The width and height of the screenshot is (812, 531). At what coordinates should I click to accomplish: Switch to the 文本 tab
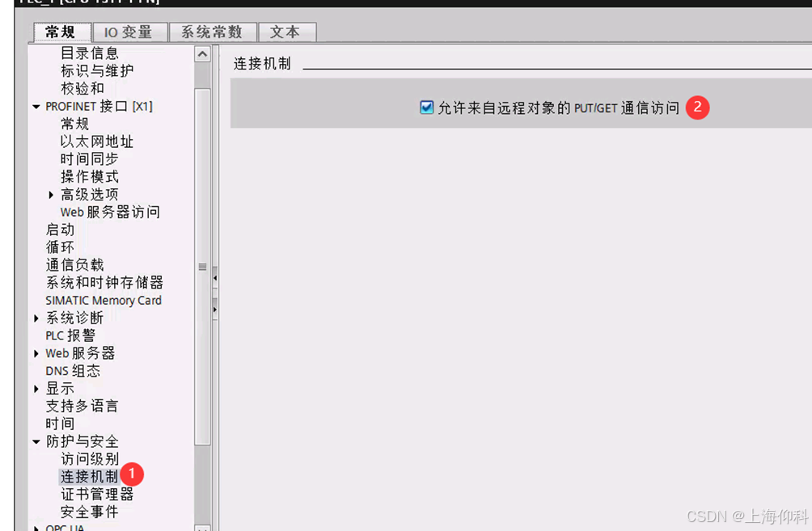tap(287, 32)
